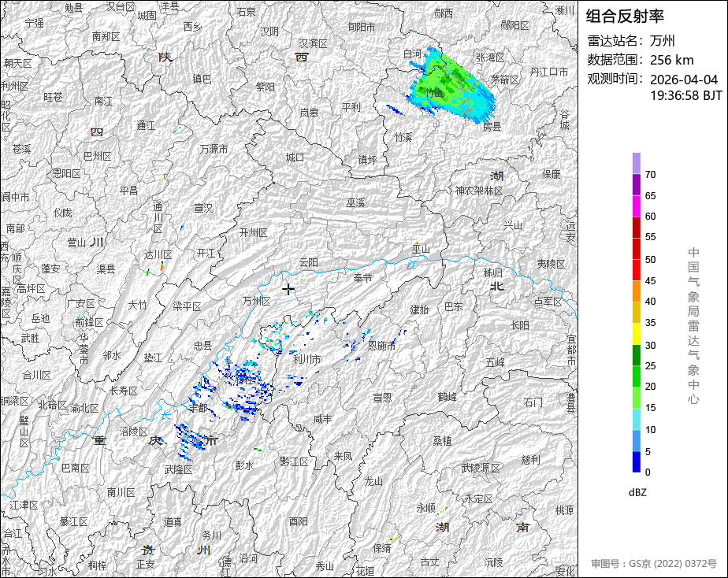Click the 白河 label on the map
The image size is (728, 578).
tap(412, 54)
